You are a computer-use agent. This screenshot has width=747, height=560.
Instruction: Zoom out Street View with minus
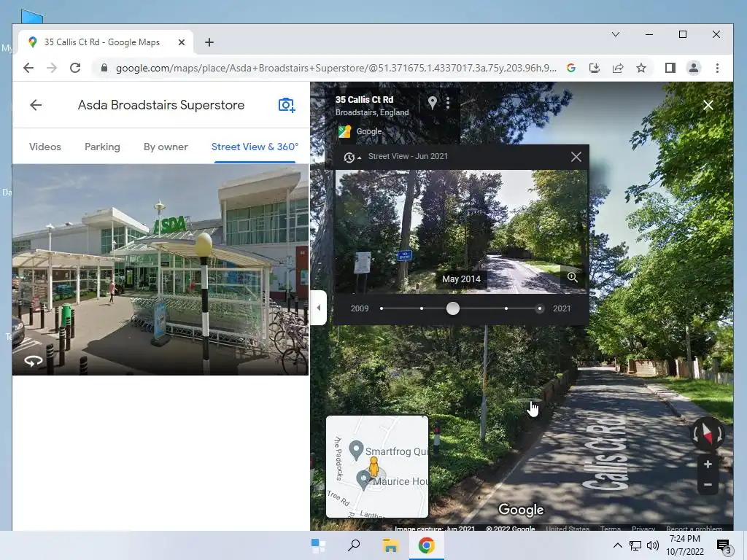(708, 485)
